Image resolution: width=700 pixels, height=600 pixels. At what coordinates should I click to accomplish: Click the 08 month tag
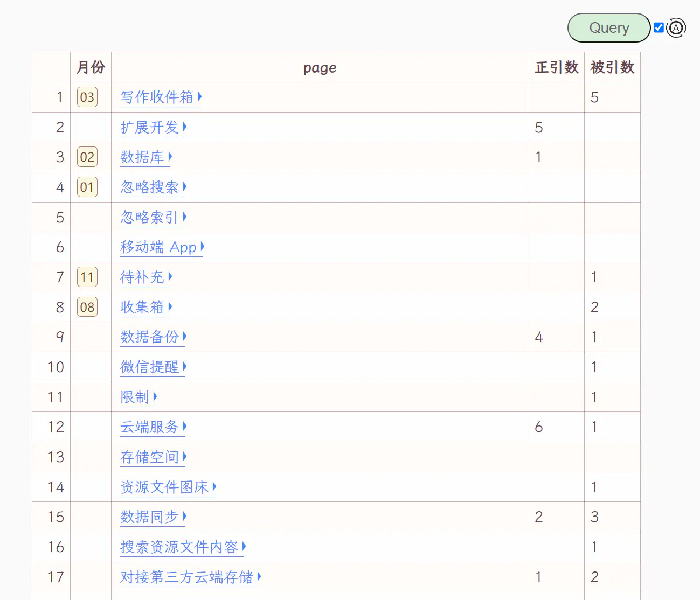tap(87, 308)
